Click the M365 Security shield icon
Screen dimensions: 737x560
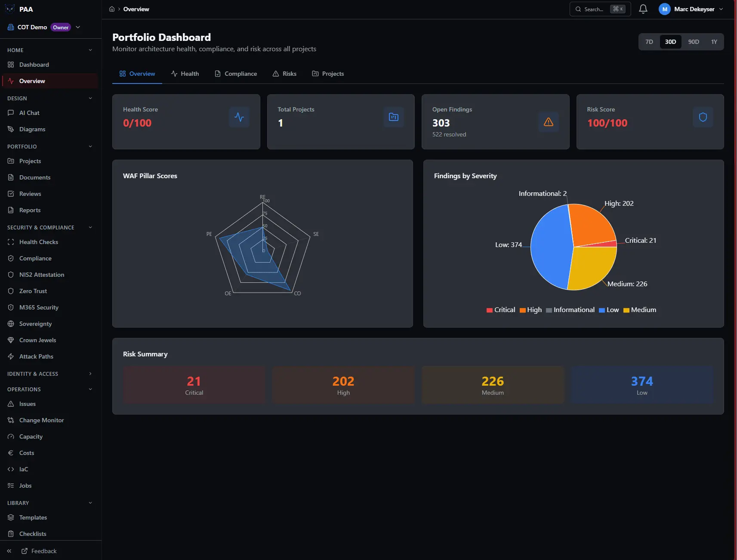pos(11,307)
